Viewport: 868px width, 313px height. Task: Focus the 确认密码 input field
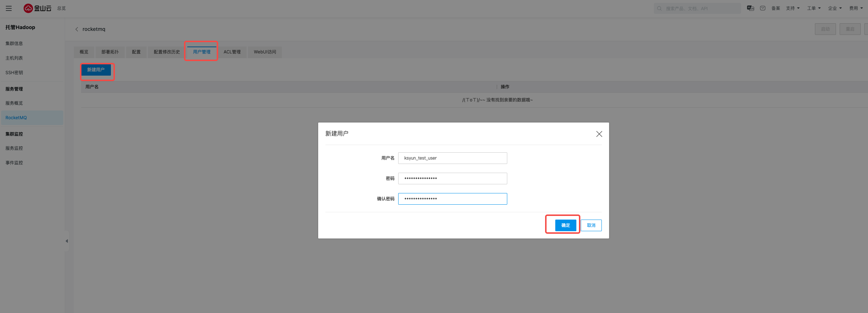pyautogui.click(x=453, y=199)
